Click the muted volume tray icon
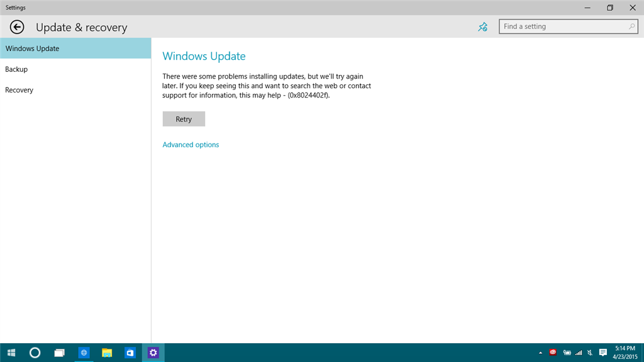This screenshot has width=644, height=362. coord(590,353)
